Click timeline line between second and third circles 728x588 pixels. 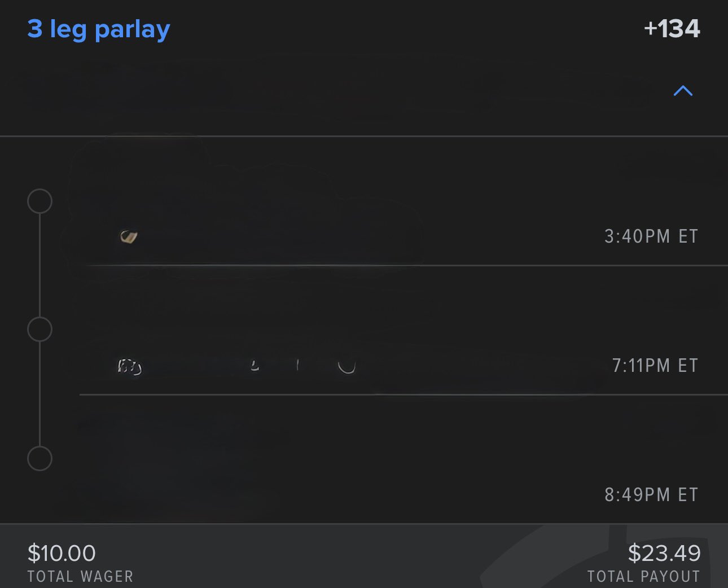click(40, 394)
